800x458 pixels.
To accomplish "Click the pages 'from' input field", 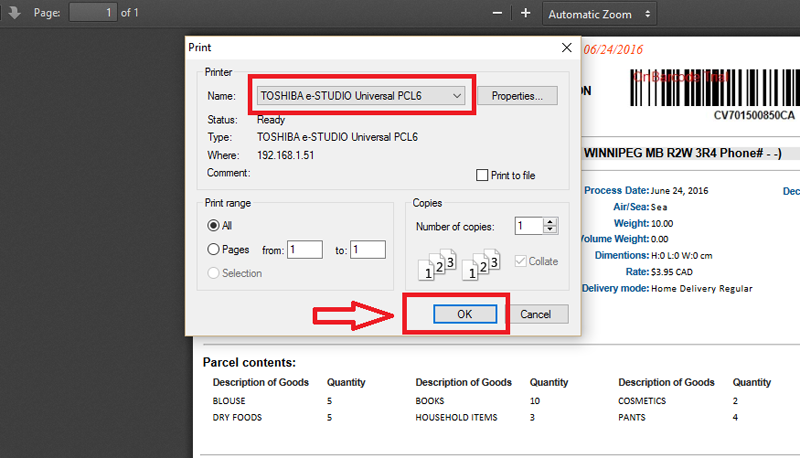I will [305, 250].
